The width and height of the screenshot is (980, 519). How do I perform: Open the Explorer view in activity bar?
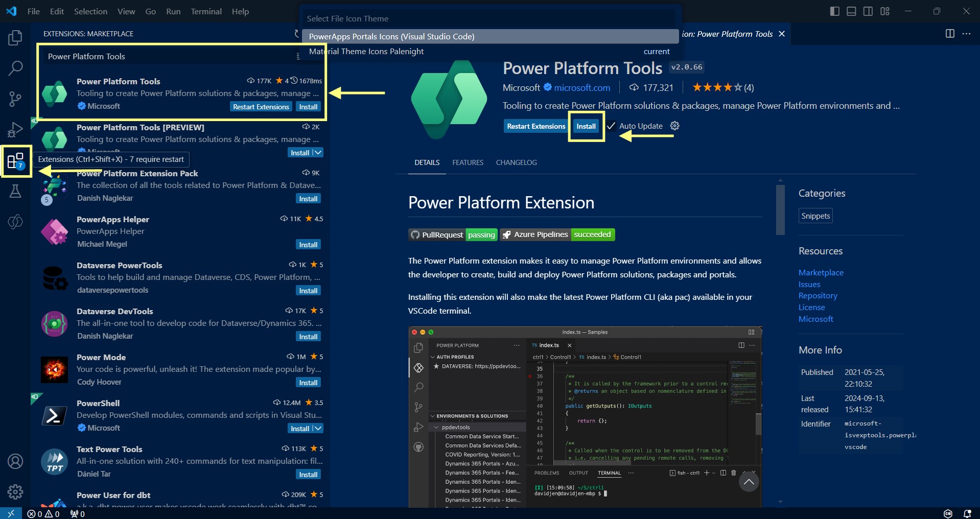click(x=15, y=38)
